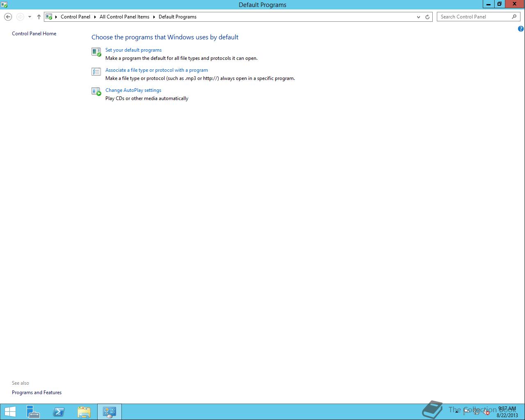The height and width of the screenshot is (420, 525).
Task: Open Change AutoPlay settings link
Action: click(133, 90)
